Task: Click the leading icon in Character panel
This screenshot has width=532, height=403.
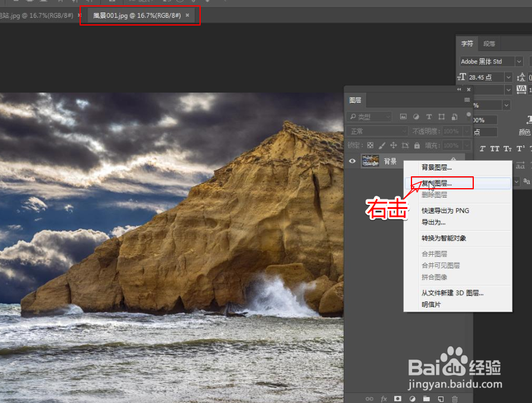Action: click(x=521, y=77)
